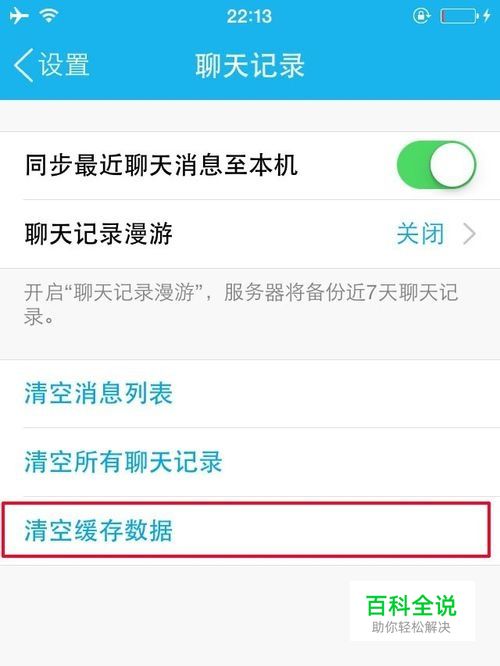Tap the back arrow chevron icon
Viewport: 500px width, 666px height.
tap(24, 65)
